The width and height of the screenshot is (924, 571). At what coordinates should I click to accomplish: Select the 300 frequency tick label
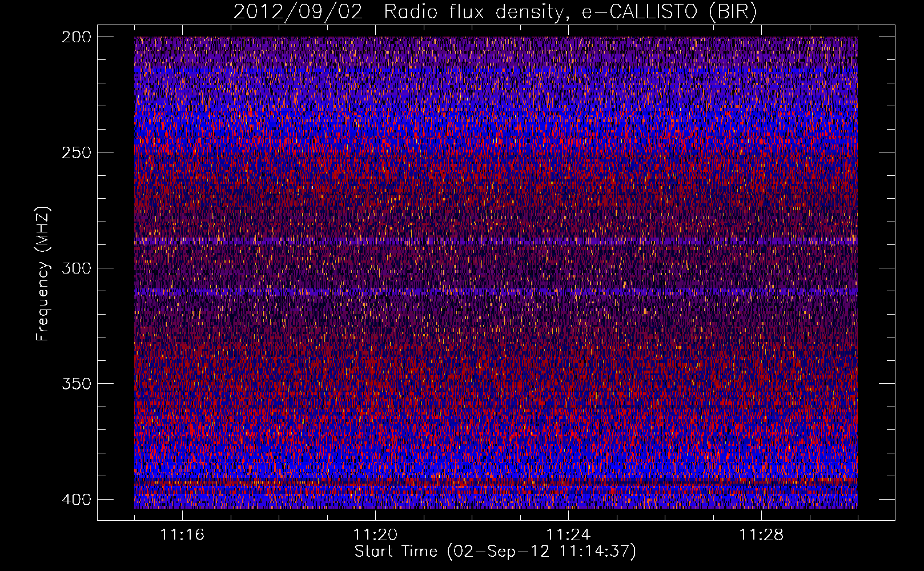tap(77, 268)
